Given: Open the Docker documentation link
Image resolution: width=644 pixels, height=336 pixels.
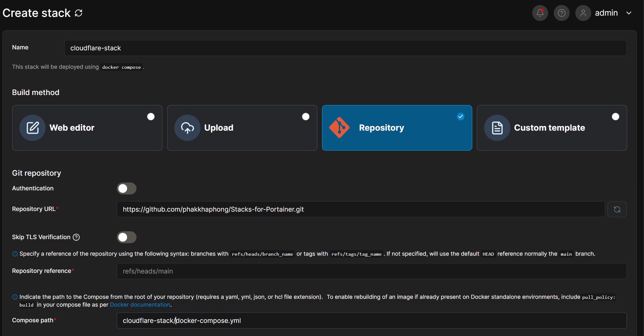Looking at the screenshot, I should [x=140, y=305].
